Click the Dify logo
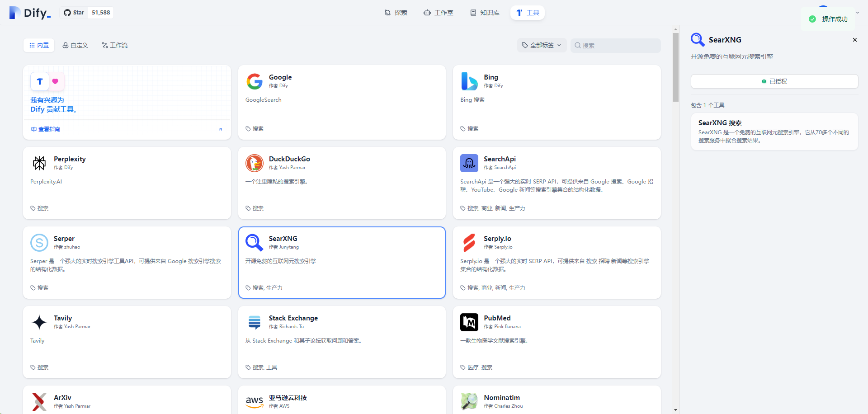The image size is (868, 414). [30, 13]
